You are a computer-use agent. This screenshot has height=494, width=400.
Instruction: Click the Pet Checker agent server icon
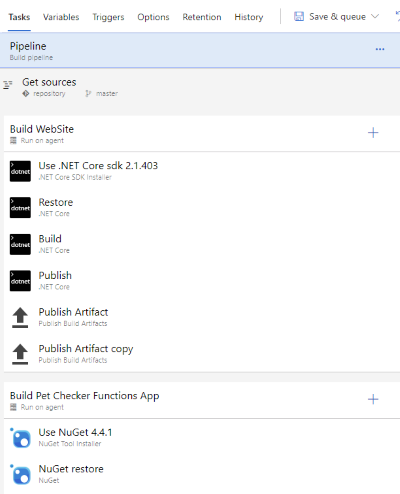(13, 407)
